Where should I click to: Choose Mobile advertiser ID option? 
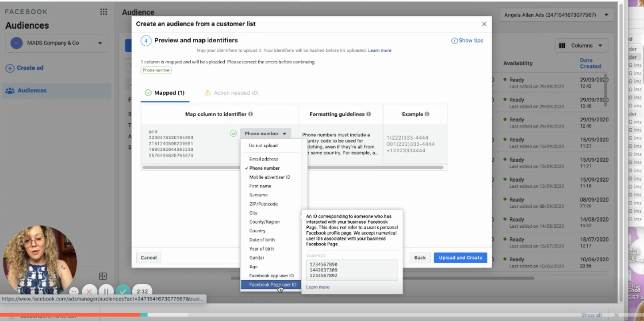[270, 177]
